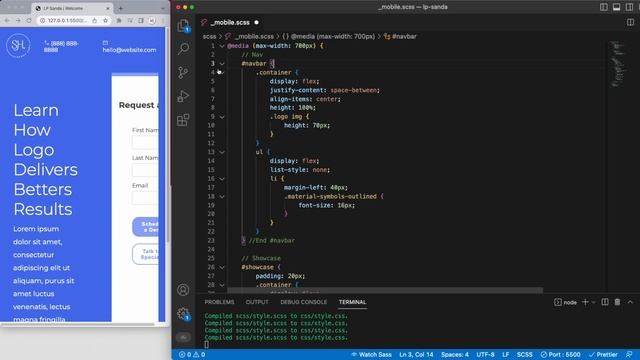Open Chrome extensions puzzle icon
The height and width of the screenshot is (360, 640).
(119, 20)
